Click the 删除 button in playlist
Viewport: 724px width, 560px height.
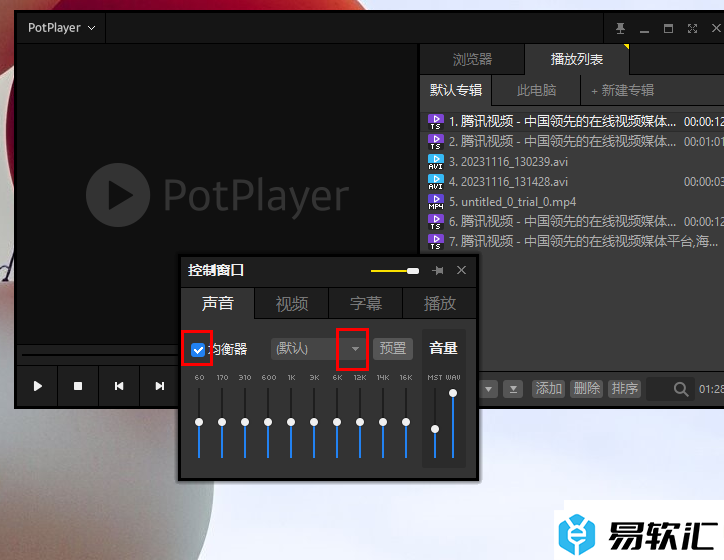pos(586,389)
